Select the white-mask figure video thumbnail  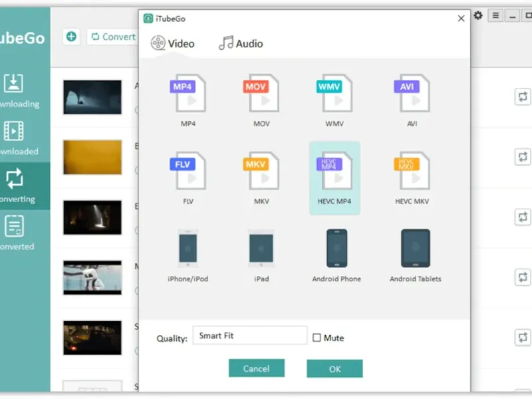[92, 277]
